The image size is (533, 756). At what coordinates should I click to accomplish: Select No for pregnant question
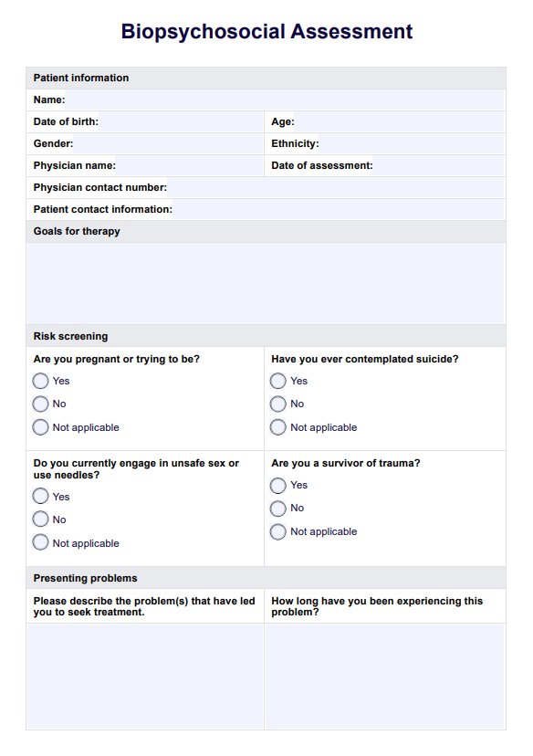point(40,404)
